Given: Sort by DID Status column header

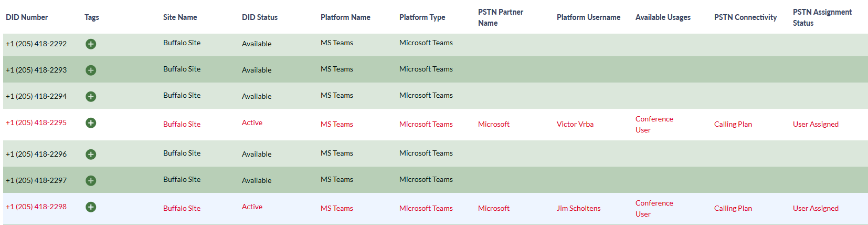Looking at the screenshot, I should pyautogui.click(x=260, y=17).
